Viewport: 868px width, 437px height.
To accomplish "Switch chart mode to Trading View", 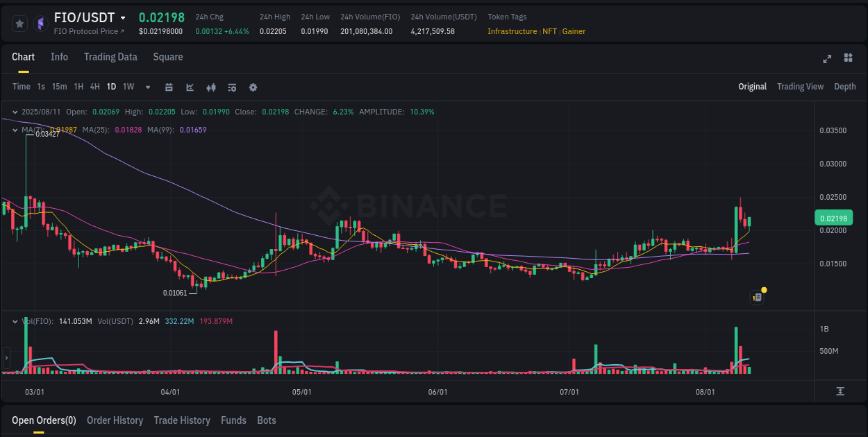I will click(x=800, y=87).
